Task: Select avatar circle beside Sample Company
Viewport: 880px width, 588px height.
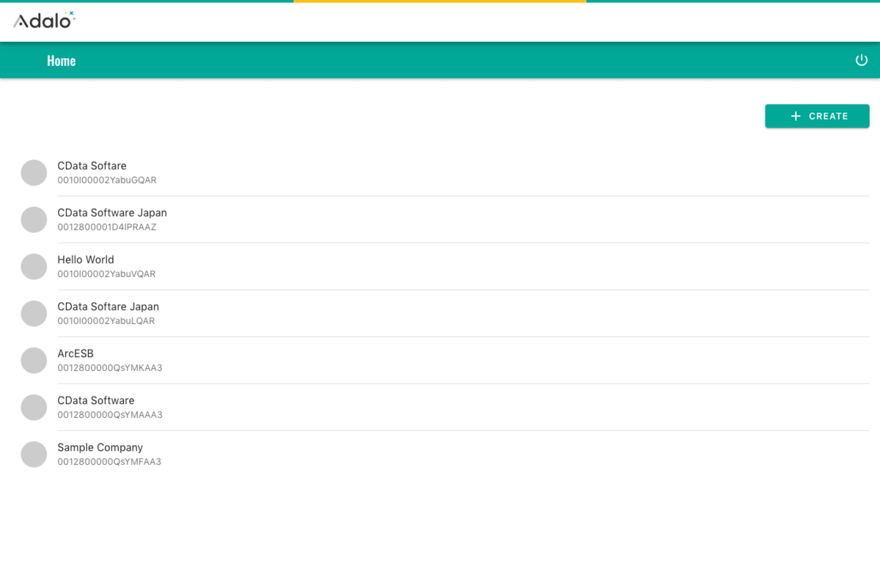Action: 34,454
